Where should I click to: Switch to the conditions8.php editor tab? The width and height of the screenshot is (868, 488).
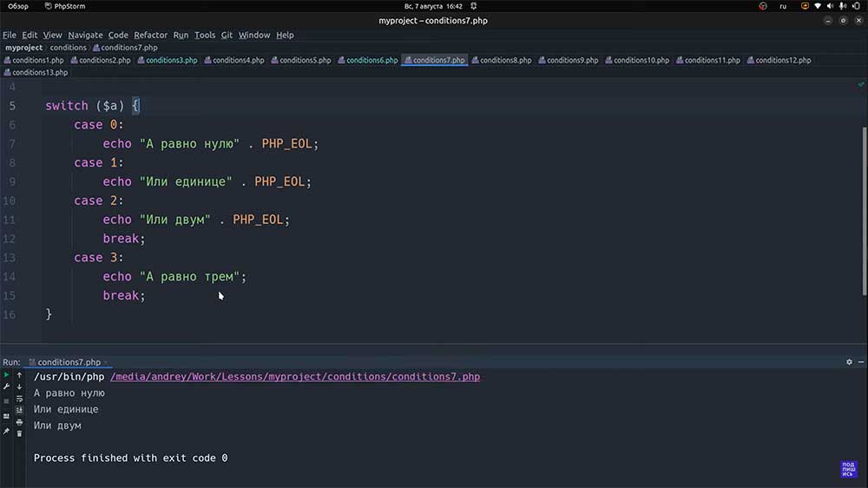502,60
